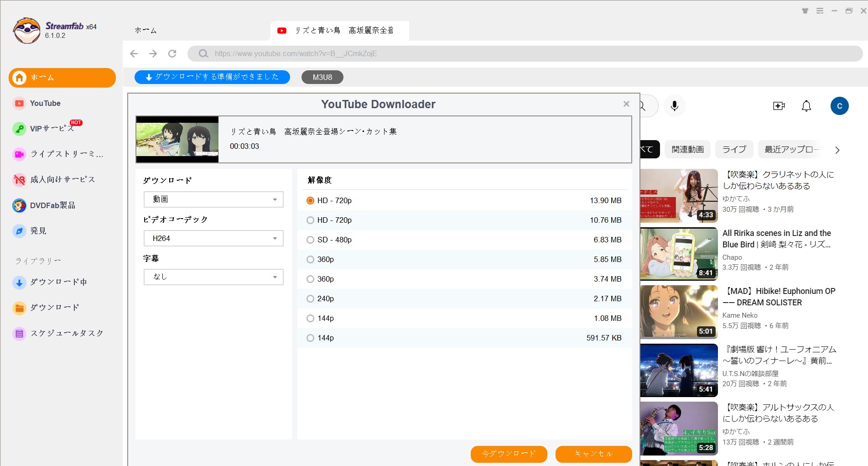Screen dimensions: 868x466
Task: Click the skin/theme shirt icon in title bar
Action: click(x=805, y=10)
